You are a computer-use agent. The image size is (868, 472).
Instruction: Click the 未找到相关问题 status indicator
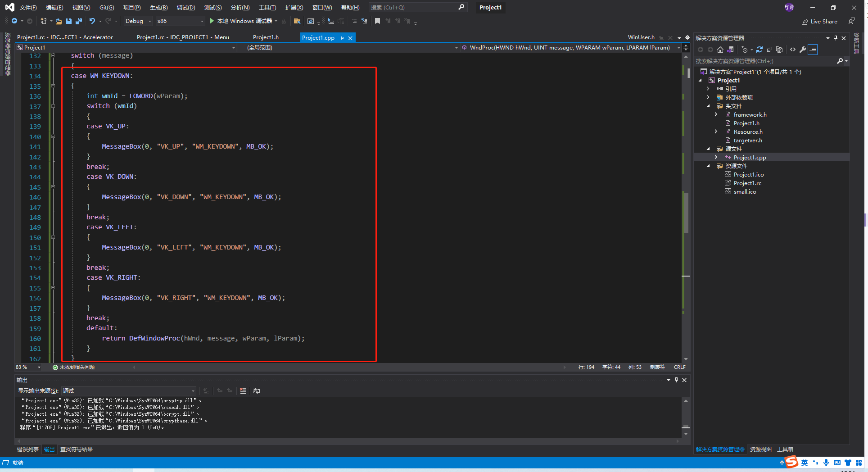(73, 368)
